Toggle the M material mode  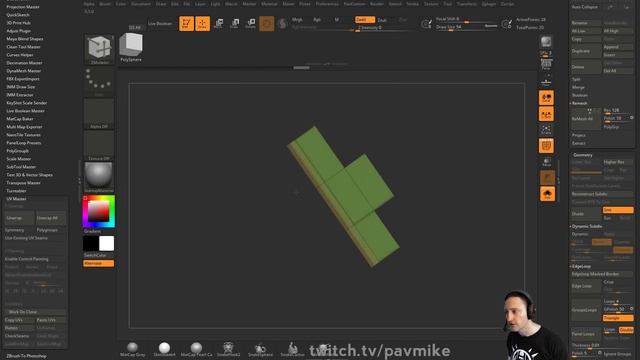(x=337, y=20)
